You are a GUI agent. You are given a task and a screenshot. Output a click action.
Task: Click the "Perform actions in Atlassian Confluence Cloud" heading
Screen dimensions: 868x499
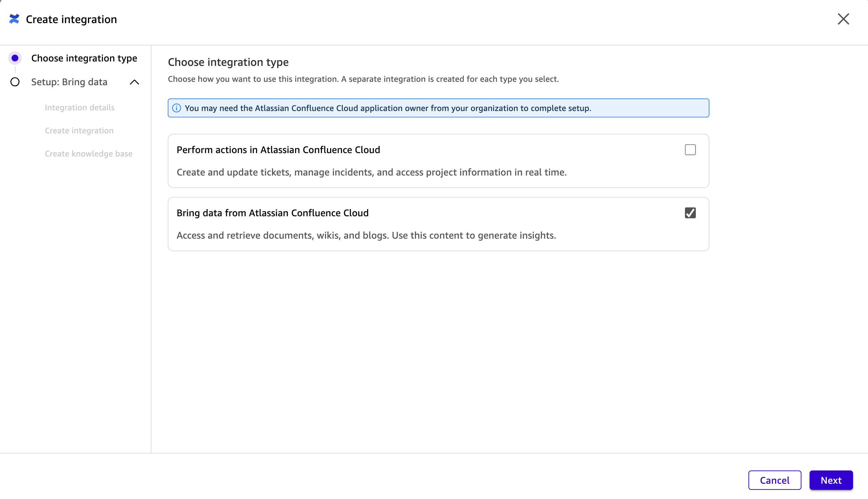tap(278, 150)
